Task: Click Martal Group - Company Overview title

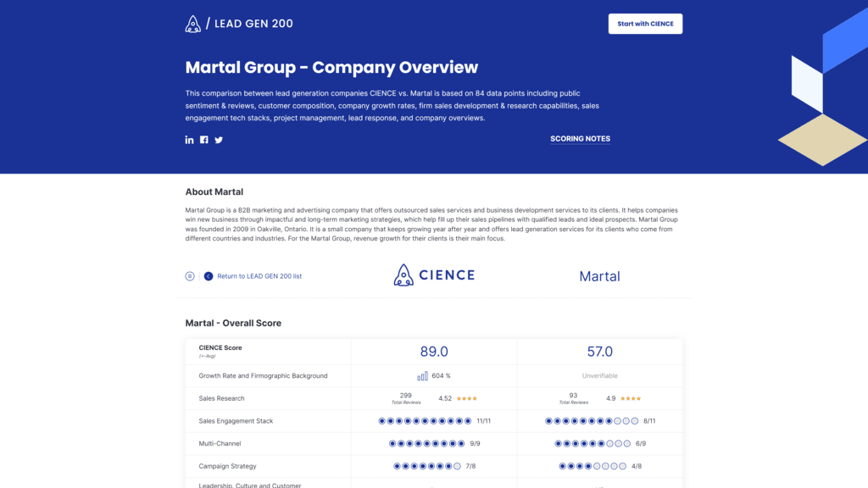Action: point(331,68)
